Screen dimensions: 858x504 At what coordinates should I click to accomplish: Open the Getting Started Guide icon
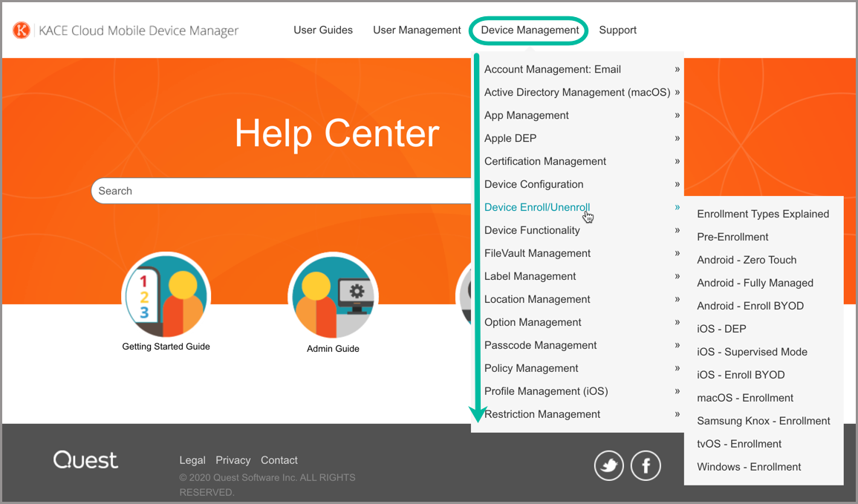click(166, 295)
